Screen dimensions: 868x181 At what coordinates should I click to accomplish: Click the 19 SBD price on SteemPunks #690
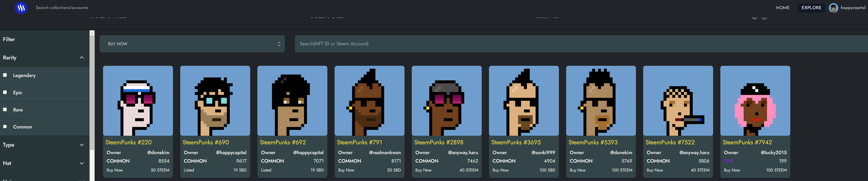tap(240, 170)
